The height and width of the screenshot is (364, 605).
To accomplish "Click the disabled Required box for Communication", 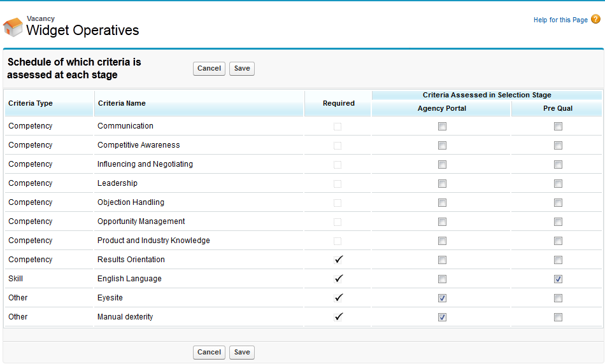I will coord(338,127).
